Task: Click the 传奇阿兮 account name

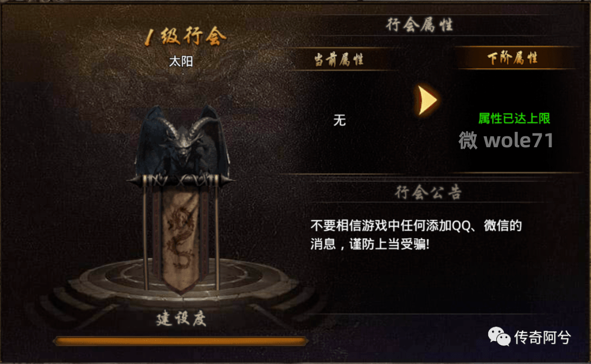Action: pyautogui.click(x=542, y=337)
